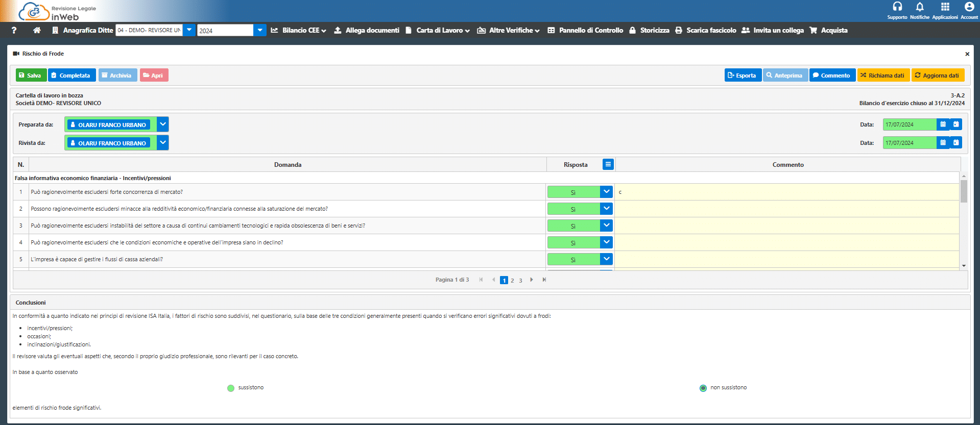Select page 1 in the pager
The image size is (980, 425).
[x=504, y=280]
